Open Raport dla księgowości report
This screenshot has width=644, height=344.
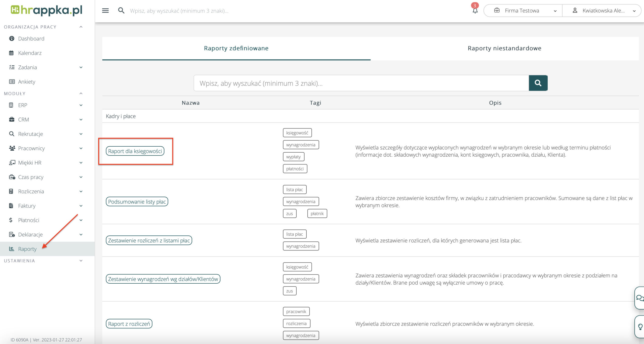(x=135, y=151)
